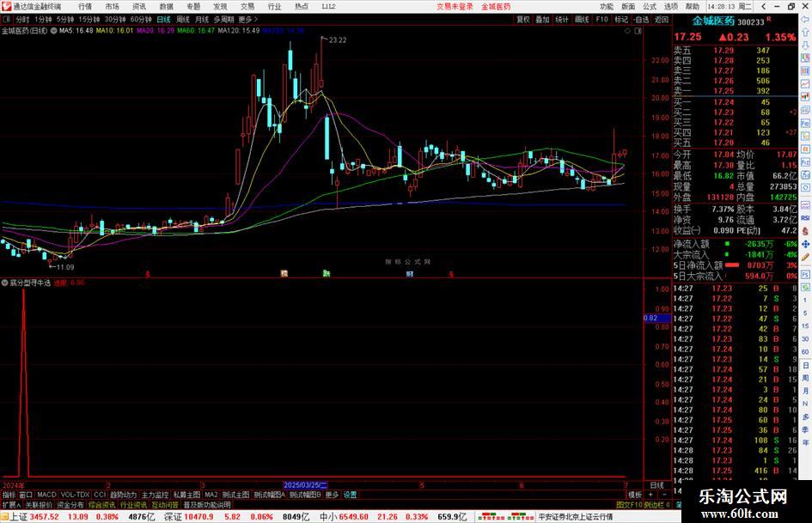812x523 pixels.
Task: Click the 画线 drawing button
Action: (582, 19)
